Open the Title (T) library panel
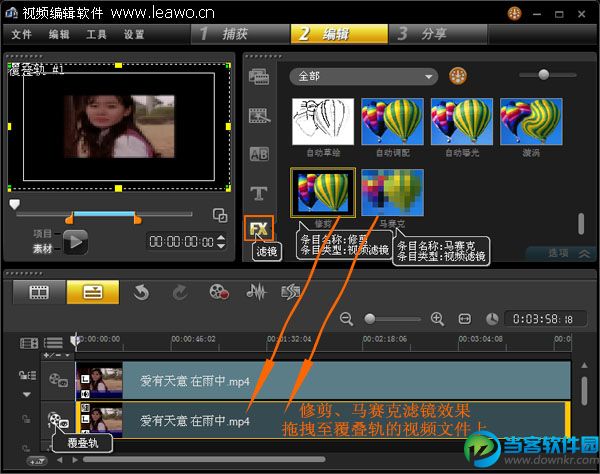Screen dimensions: 600x474 [x=259, y=192]
